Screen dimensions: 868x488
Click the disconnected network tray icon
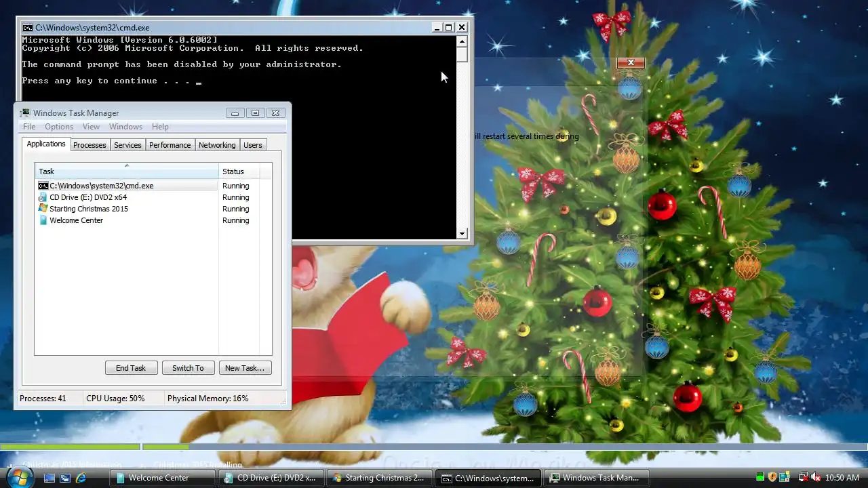click(803, 478)
